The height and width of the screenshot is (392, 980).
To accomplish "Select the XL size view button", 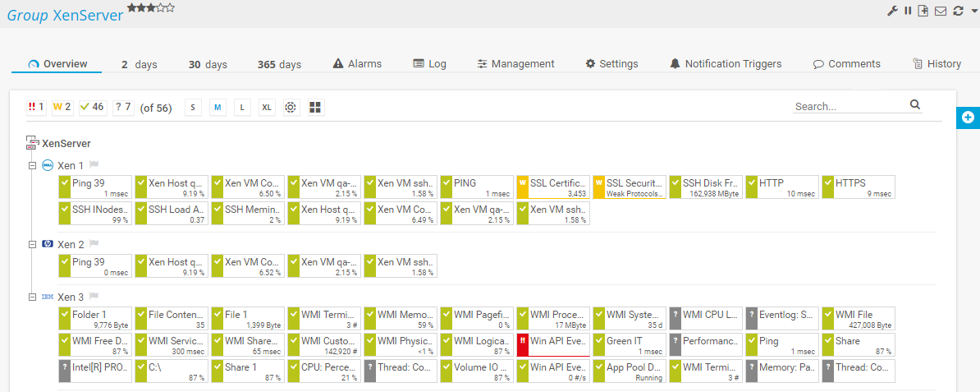I will pyautogui.click(x=267, y=108).
